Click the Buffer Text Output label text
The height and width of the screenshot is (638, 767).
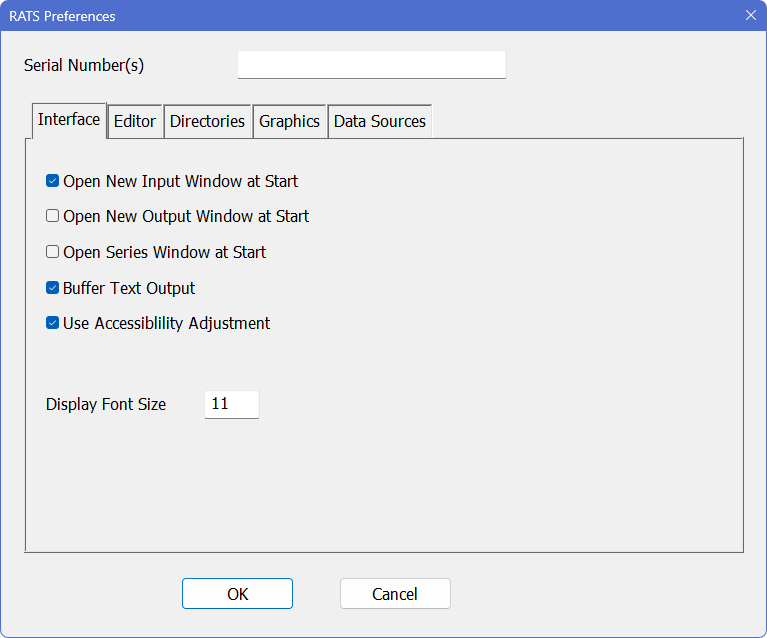pos(129,288)
